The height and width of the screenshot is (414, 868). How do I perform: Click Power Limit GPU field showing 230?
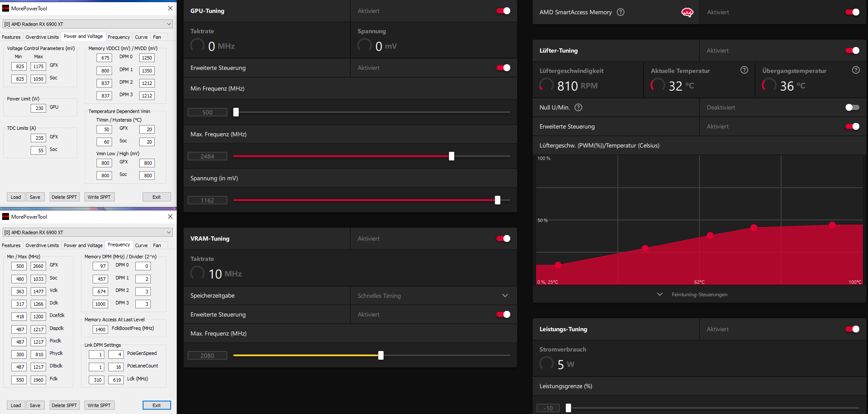pos(38,108)
